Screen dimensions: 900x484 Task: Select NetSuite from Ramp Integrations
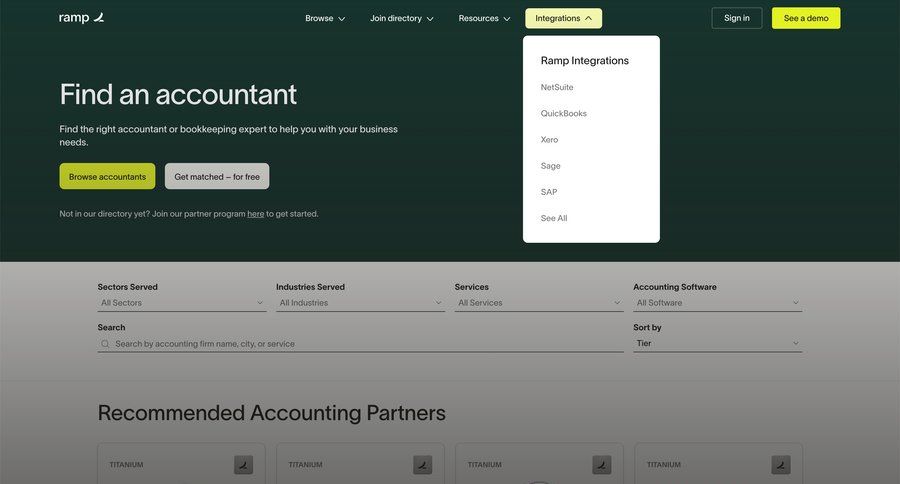[557, 87]
